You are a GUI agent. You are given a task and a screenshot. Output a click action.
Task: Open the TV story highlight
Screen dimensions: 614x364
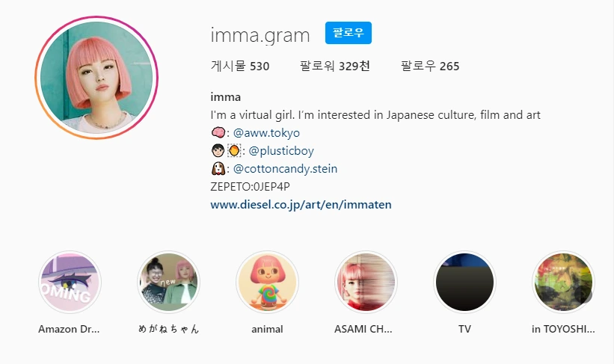pos(465,283)
